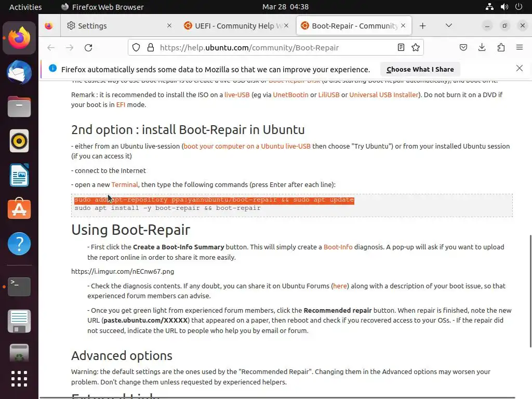Open the Help icon in the dock
Viewport: 532px width, 399px height.
pos(19,244)
